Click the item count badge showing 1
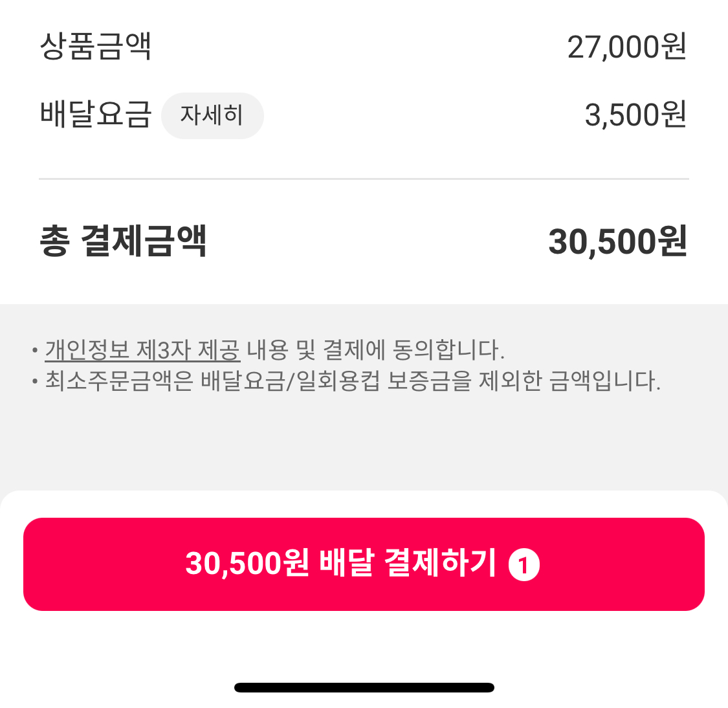This screenshot has width=728, height=708. 524,565
